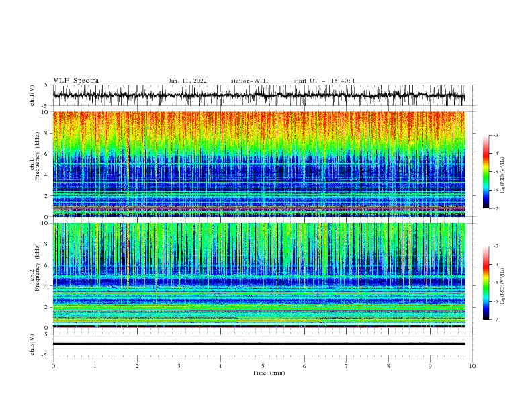This screenshot has width=532, height=411.
Task: Click the '-7' label on ch.2 color bar
Action: click(495, 319)
